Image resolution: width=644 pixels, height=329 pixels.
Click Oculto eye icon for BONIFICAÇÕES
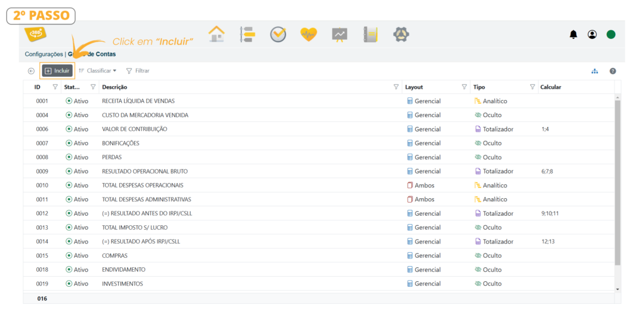pyautogui.click(x=478, y=143)
